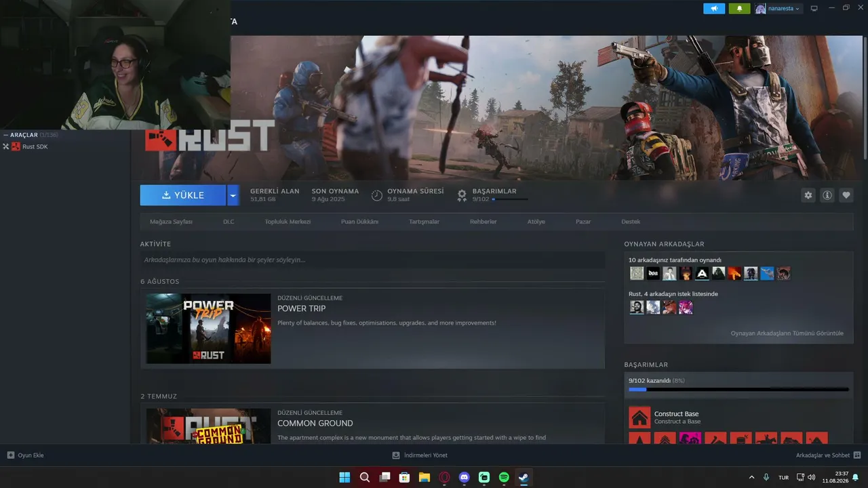Open the Puan Dükkânı tab

point(359,222)
